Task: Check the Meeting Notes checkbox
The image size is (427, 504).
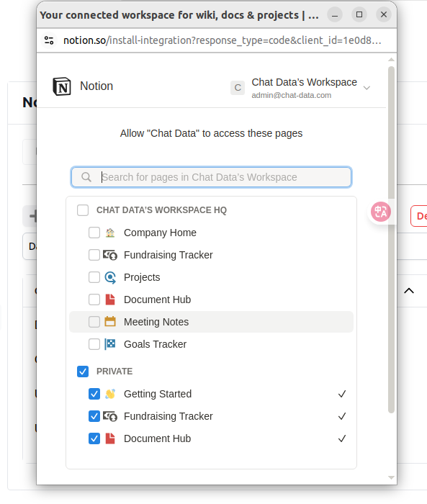Action: pyautogui.click(x=94, y=322)
